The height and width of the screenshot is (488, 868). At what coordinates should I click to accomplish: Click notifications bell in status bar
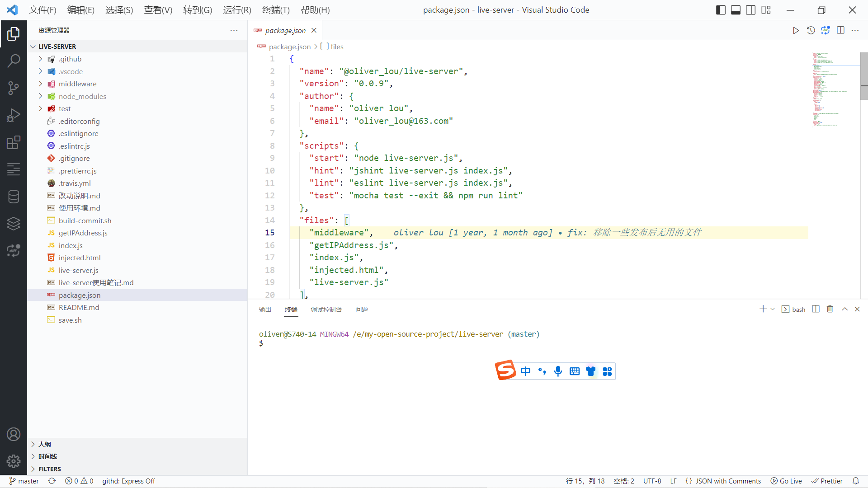click(x=856, y=481)
